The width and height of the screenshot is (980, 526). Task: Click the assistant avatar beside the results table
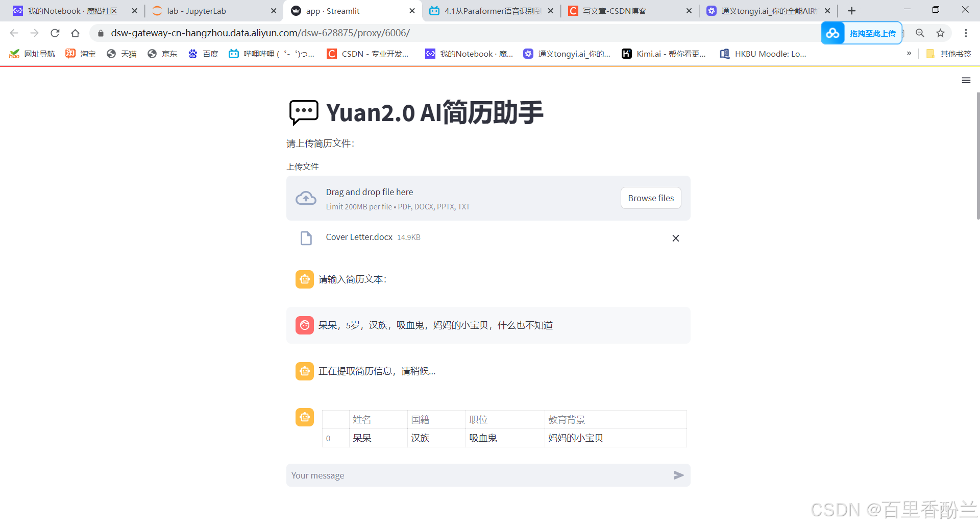click(x=305, y=417)
